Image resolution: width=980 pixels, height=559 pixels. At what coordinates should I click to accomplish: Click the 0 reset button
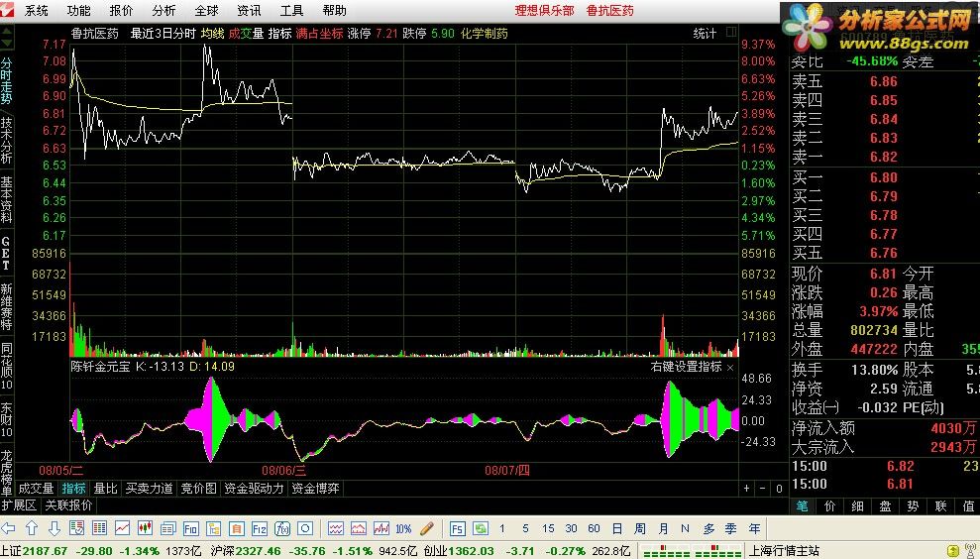point(780,489)
